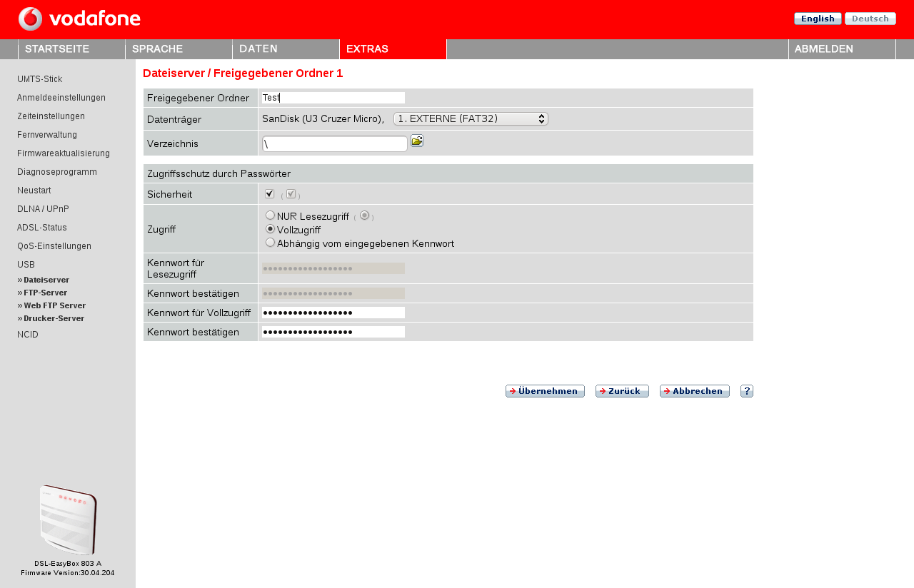
Task: Open the FTP-Server settings
Action: coord(44,292)
